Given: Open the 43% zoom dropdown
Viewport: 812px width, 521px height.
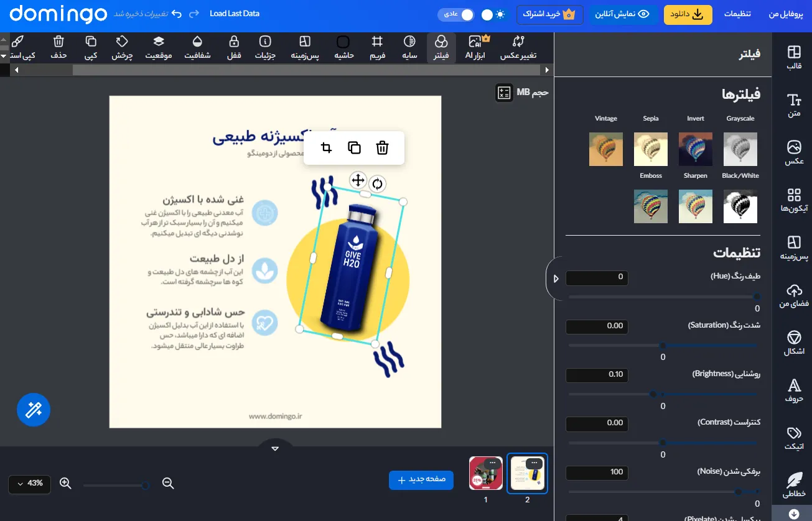Looking at the screenshot, I should (x=29, y=483).
